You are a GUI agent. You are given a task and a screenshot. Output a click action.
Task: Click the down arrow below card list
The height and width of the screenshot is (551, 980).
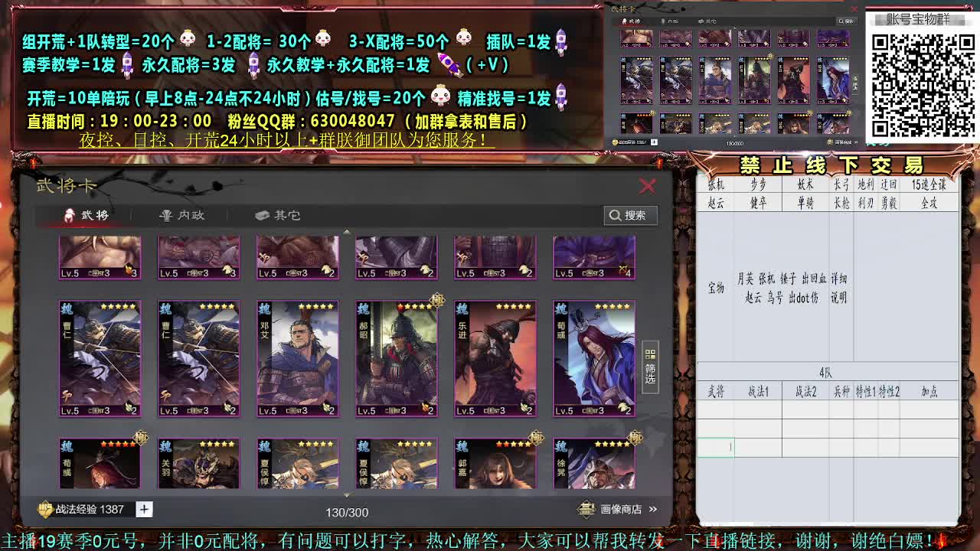pyautogui.click(x=346, y=495)
